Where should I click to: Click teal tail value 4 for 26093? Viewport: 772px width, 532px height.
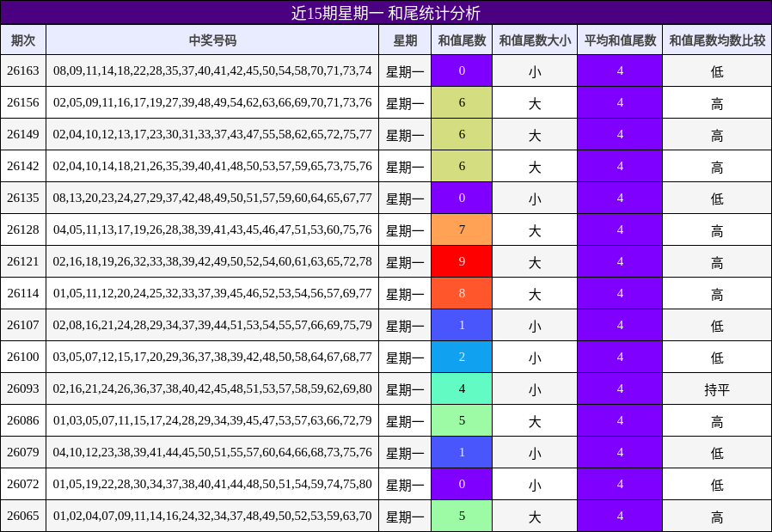[462, 388]
